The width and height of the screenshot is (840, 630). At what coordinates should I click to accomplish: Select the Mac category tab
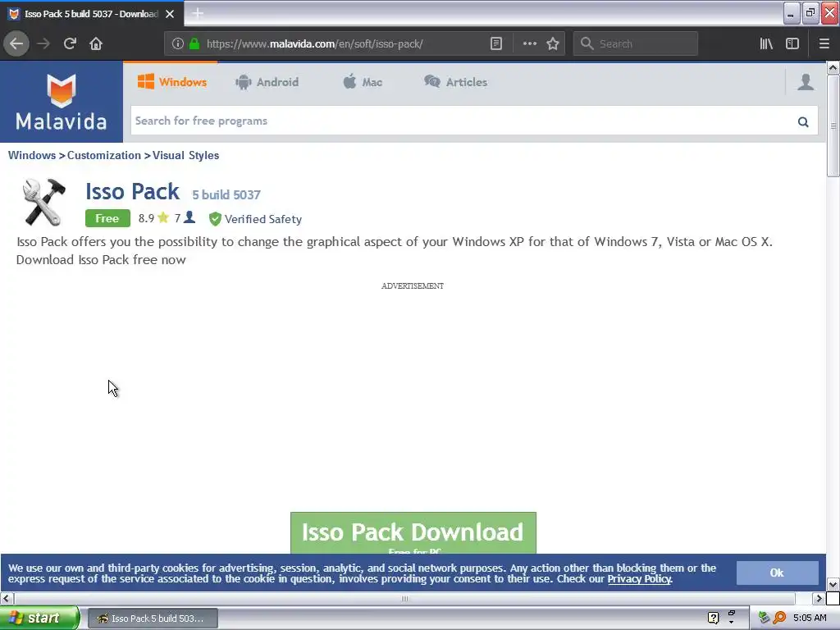coord(363,82)
